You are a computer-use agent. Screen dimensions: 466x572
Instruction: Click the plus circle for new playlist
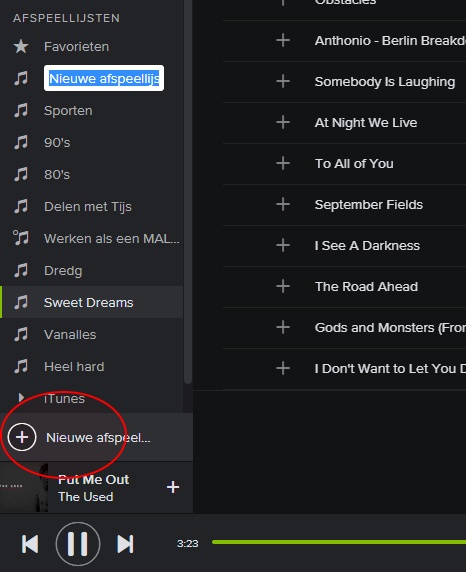click(22, 437)
